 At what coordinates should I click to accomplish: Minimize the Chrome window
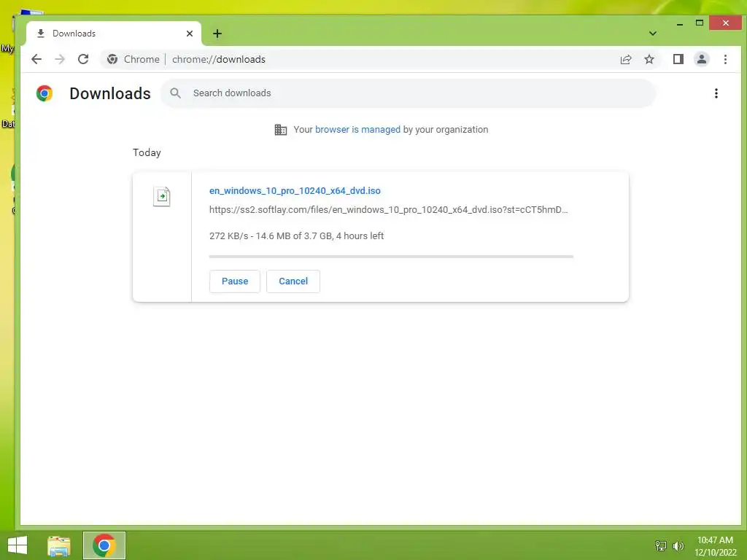tap(680, 23)
